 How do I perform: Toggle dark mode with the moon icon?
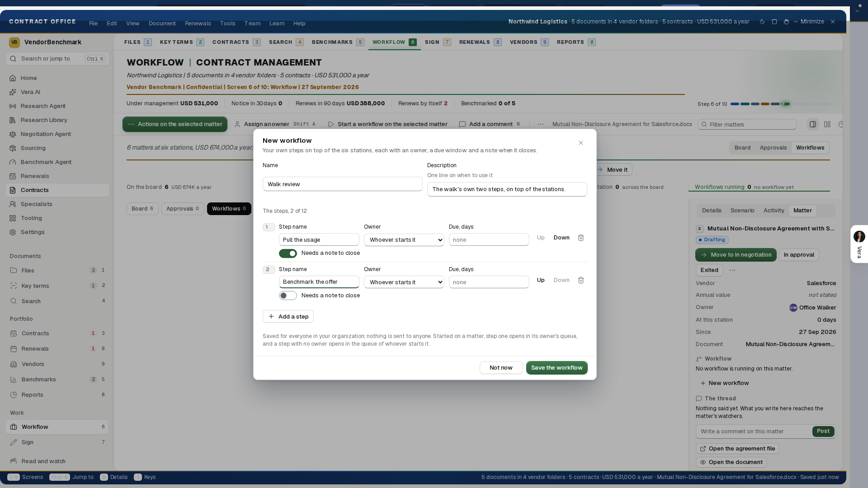[762, 22]
